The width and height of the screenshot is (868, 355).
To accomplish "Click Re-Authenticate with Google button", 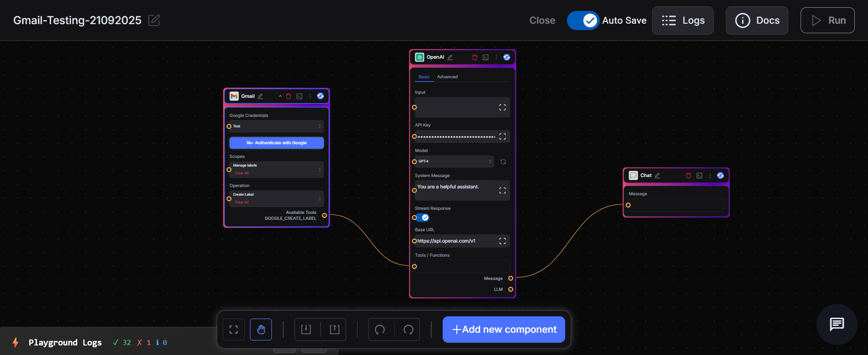I will pos(276,143).
